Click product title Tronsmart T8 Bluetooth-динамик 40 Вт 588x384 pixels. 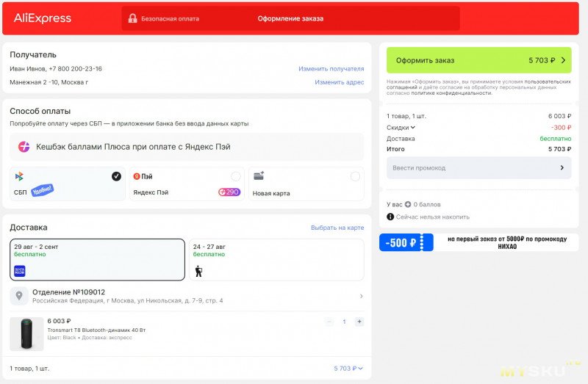(96, 330)
